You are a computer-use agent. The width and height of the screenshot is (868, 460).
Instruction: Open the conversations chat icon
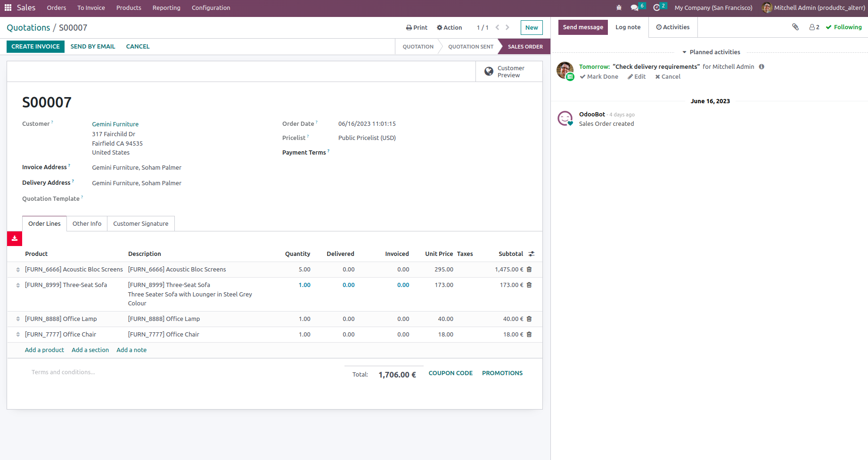click(635, 8)
